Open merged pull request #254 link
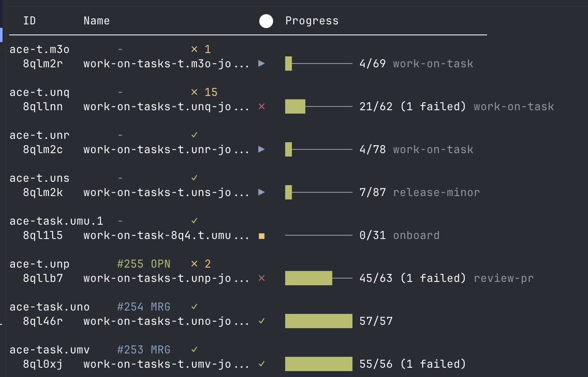Viewport: 588px width, 377px height. 143,307
